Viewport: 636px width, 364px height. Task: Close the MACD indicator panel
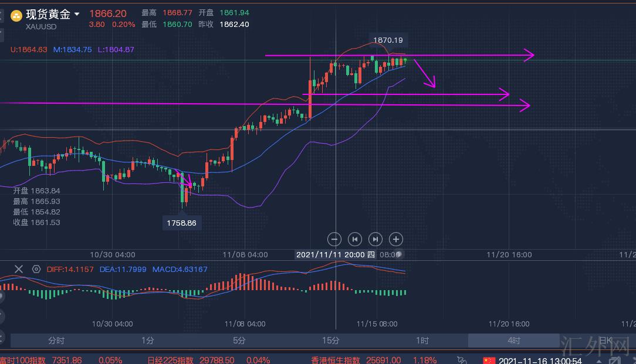(19, 269)
